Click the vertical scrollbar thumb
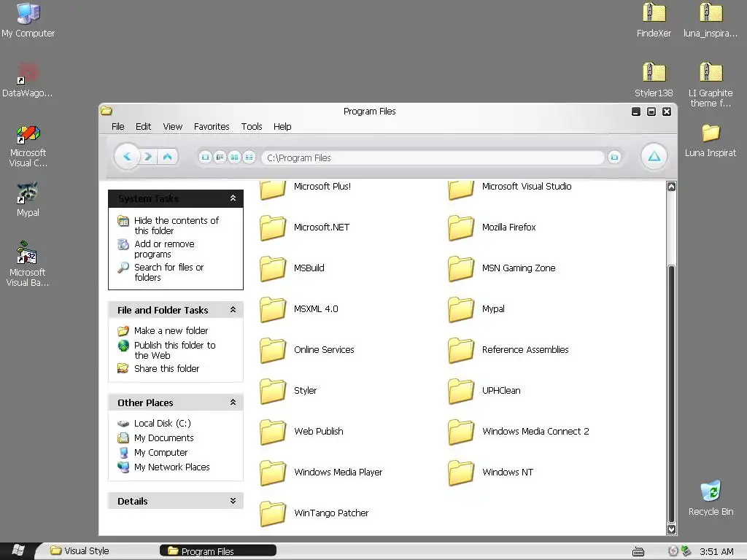The width and height of the screenshot is (747, 560). (671, 394)
